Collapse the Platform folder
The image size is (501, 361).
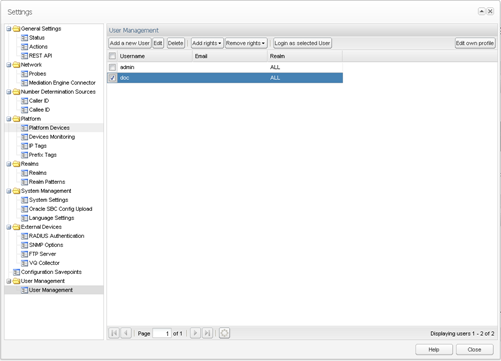point(9,119)
